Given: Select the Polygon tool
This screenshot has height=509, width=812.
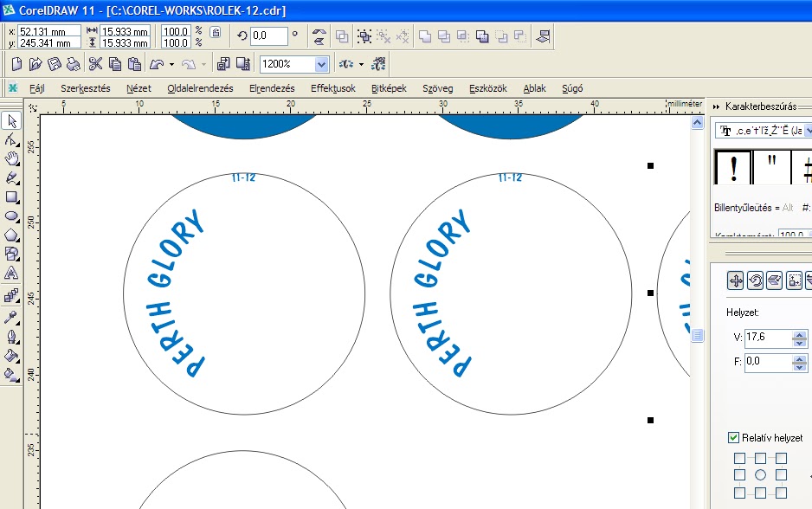Looking at the screenshot, I should tap(11, 235).
